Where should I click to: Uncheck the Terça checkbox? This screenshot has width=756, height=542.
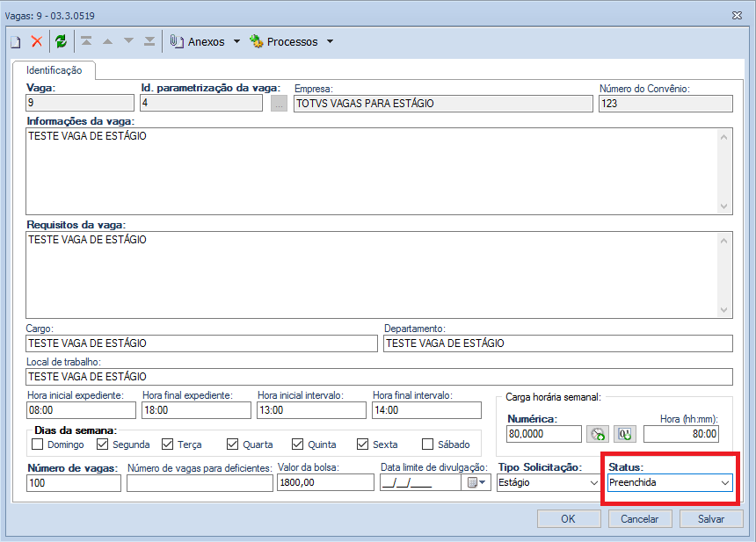click(167, 444)
